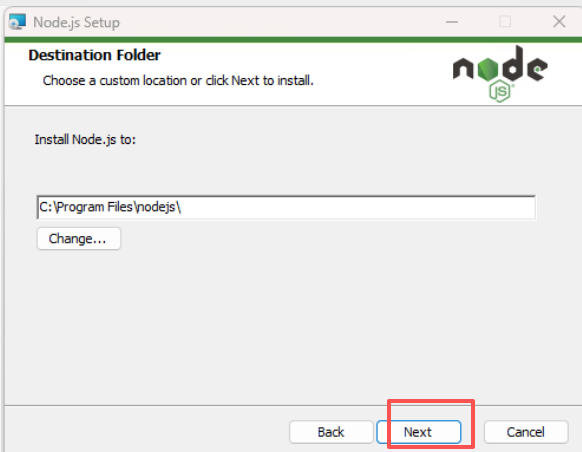Image resolution: width=582 pixels, height=452 pixels.
Task: Click the Node.js Setup installer icon in title bar
Action: (x=17, y=22)
